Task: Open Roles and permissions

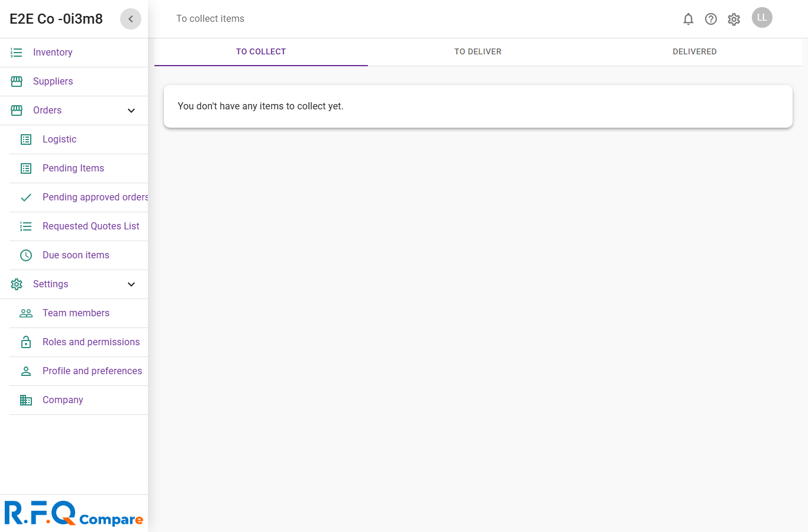Action: (91, 342)
